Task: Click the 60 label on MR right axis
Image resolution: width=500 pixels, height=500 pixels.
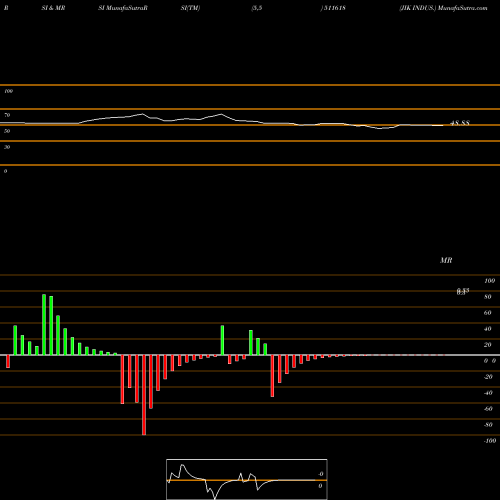Action: 488,313
